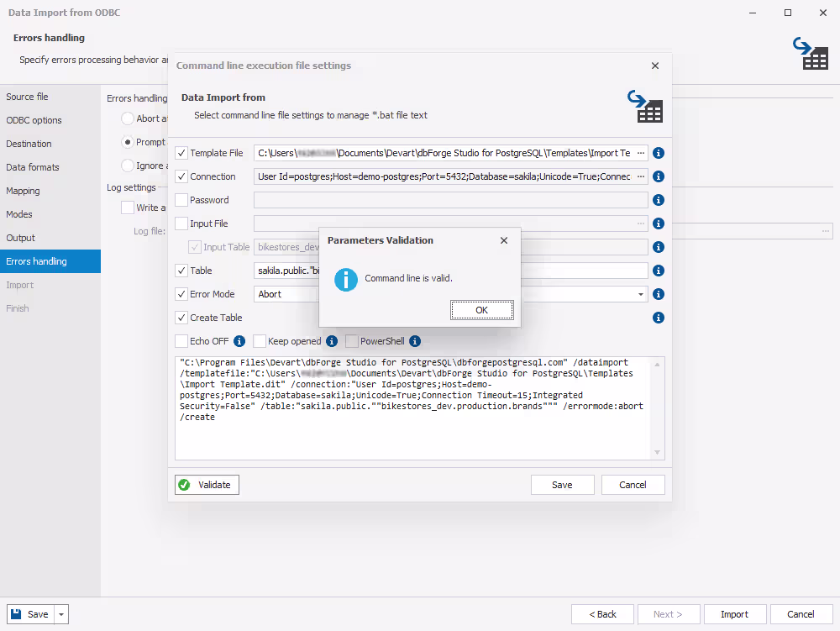Toggle the Write log checkbox
The image size is (840, 631).
[x=128, y=208]
